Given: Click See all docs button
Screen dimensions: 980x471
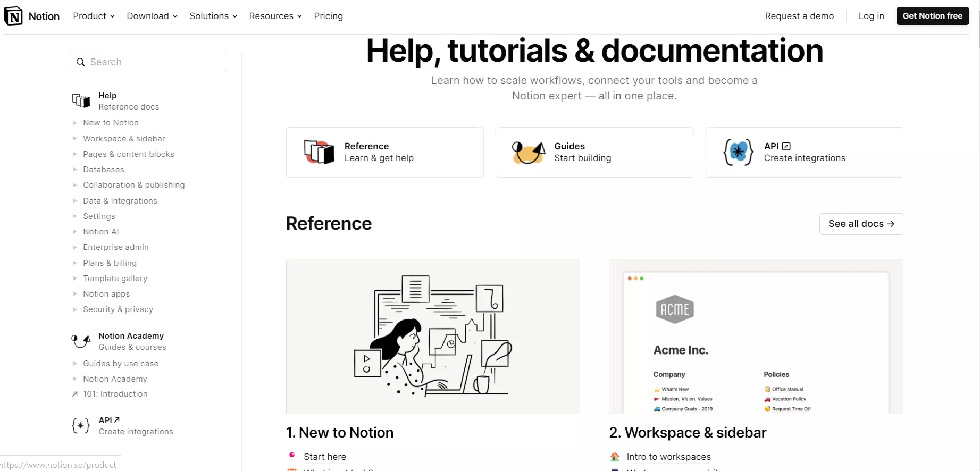Looking at the screenshot, I should 861,224.
